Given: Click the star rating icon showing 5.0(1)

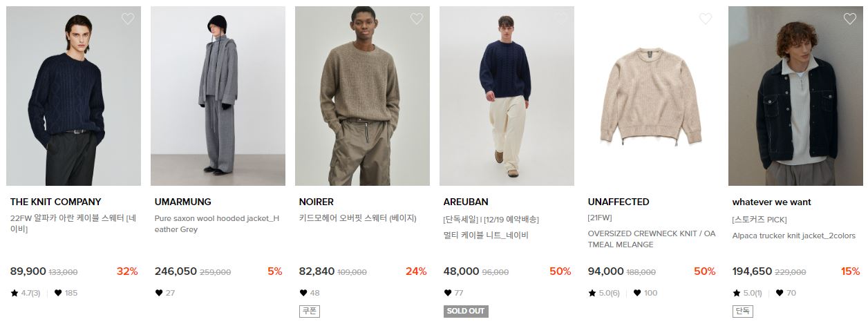Looking at the screenshot, I should (737, 293).
